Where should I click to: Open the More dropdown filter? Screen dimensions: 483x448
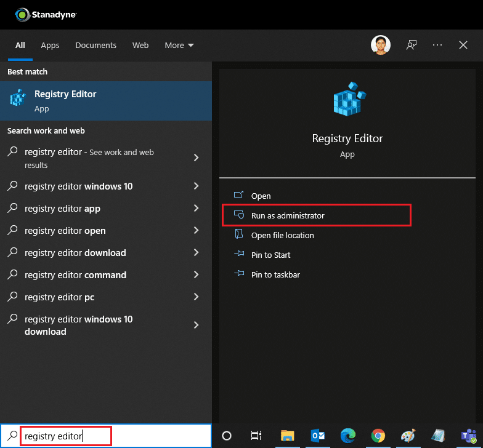coord(179,46)
